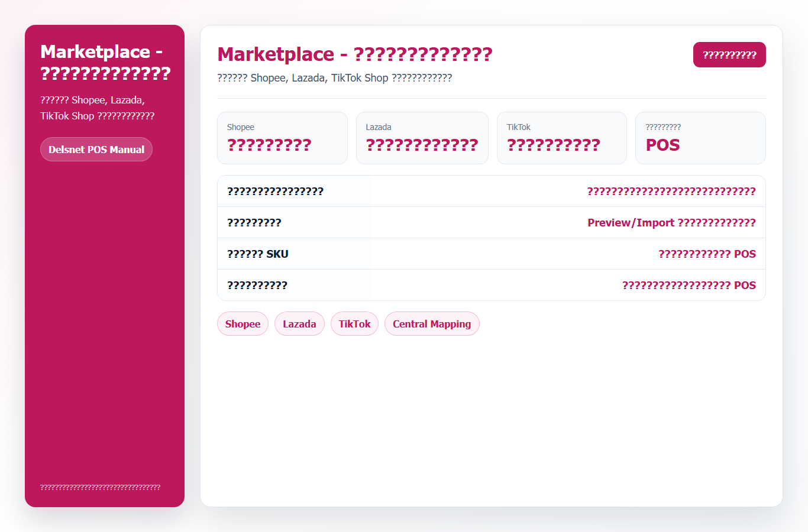The width and height of the screenshot is (808, 532).
Task: Click the subtitle mentioning Shopee, Lazada, TikTok Shop
Action: point(335,78)
